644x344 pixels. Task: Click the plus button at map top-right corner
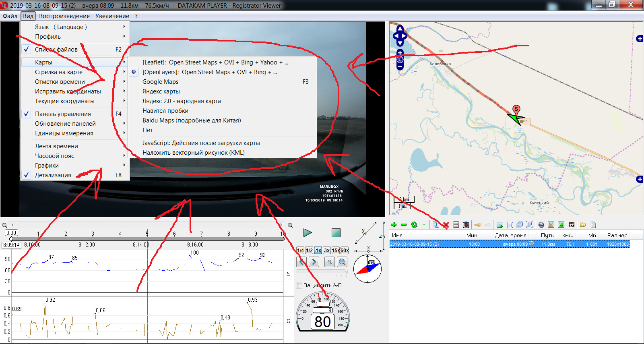coord(640,39)
